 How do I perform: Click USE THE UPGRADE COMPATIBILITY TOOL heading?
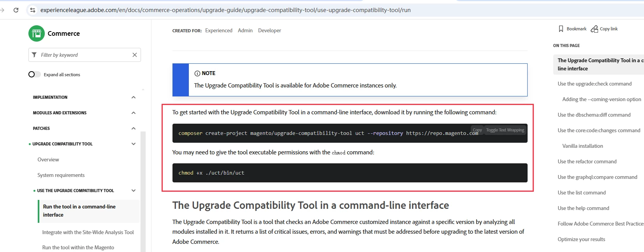(x=76, y=191)
